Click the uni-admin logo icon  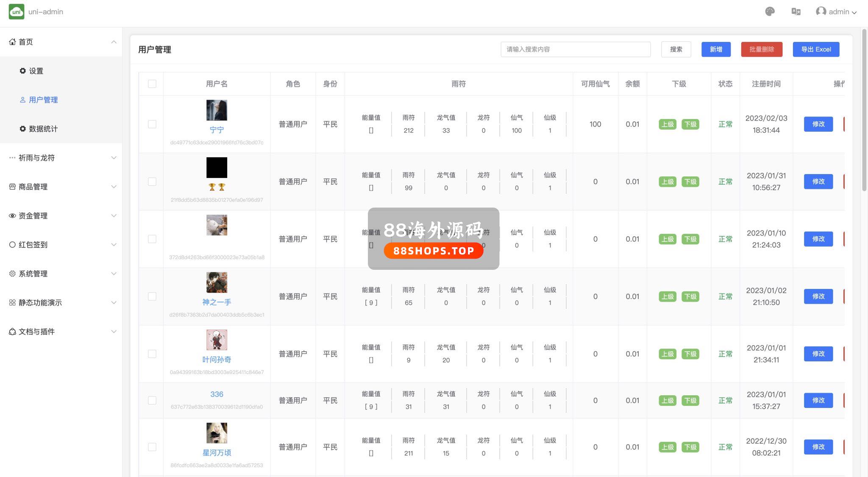coord(17,12)
